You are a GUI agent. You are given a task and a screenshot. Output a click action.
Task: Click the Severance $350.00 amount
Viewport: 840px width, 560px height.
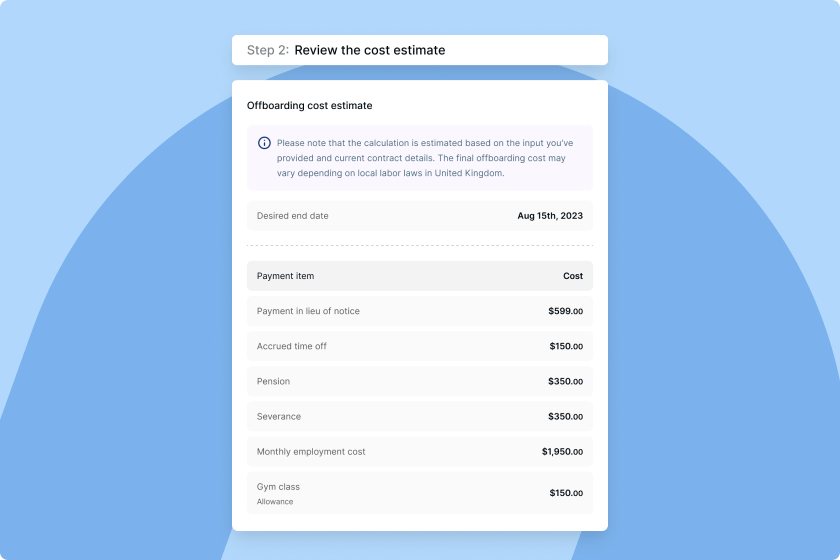565,416
